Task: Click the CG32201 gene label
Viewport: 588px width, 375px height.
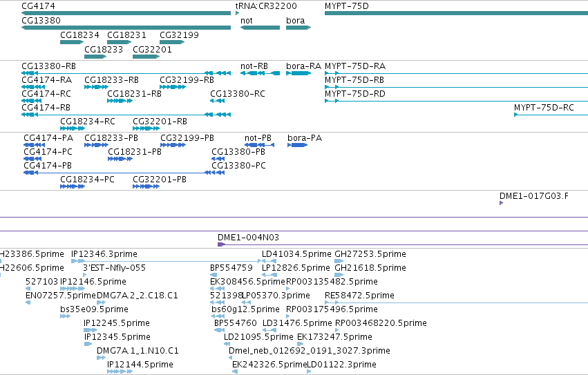Action: (152, 50)
